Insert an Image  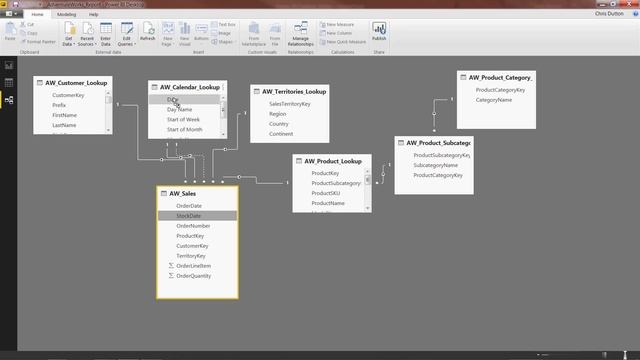(221, 33)
